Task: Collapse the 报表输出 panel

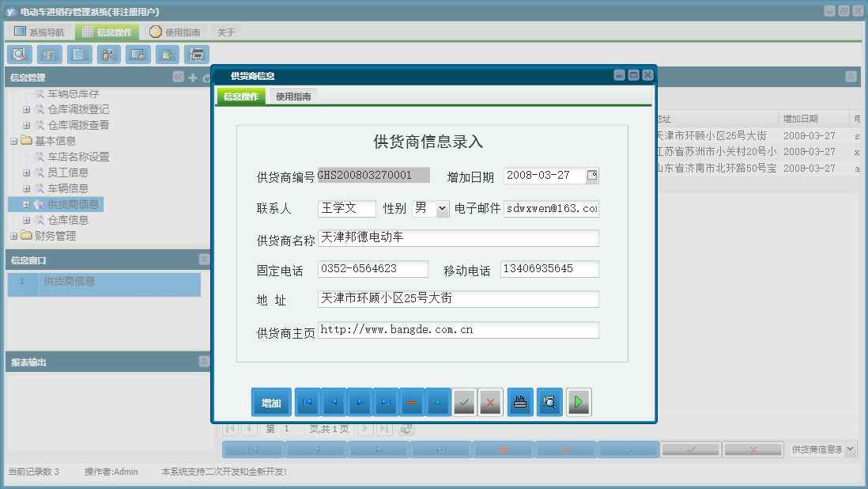Action: (x=204, y=362)
